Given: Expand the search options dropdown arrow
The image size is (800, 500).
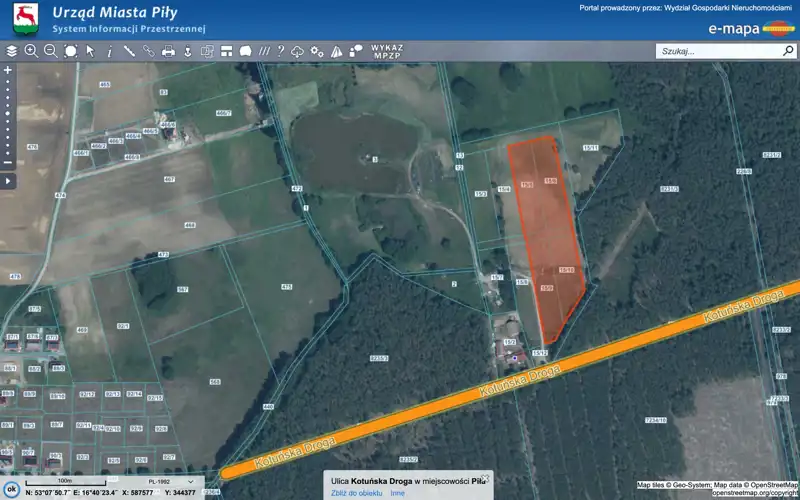Looking at the screenshot, I should pos(787,51).
